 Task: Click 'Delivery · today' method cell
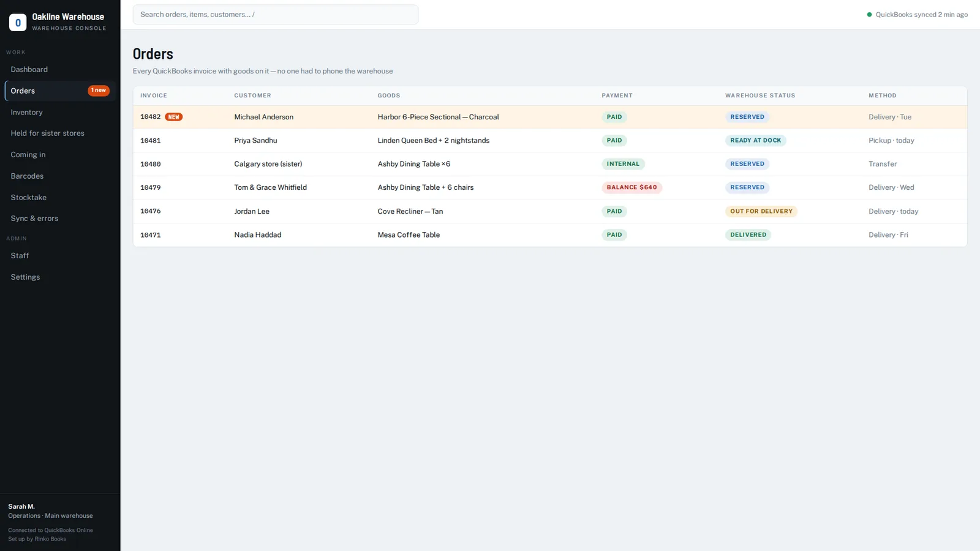tap(894, 211)
